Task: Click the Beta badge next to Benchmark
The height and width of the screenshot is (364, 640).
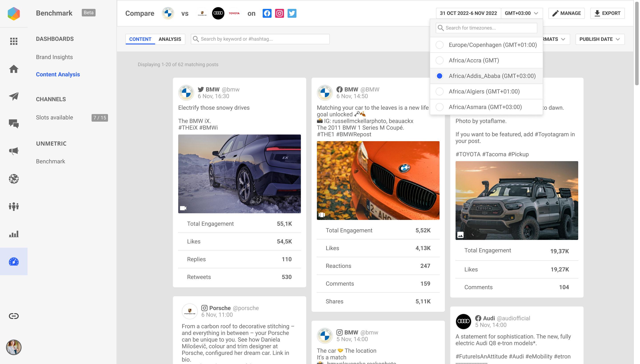Action: click(89, 13)
